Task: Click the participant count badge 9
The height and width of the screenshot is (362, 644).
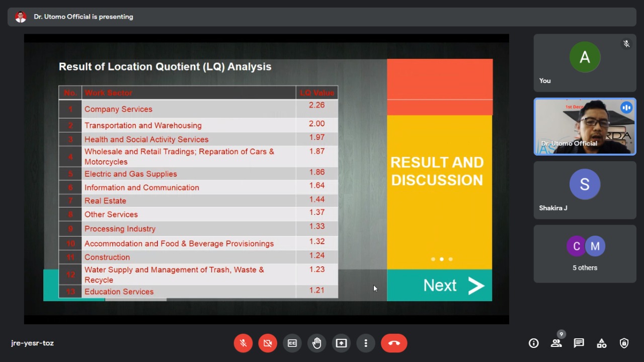Action: click(x=561, y=334)
